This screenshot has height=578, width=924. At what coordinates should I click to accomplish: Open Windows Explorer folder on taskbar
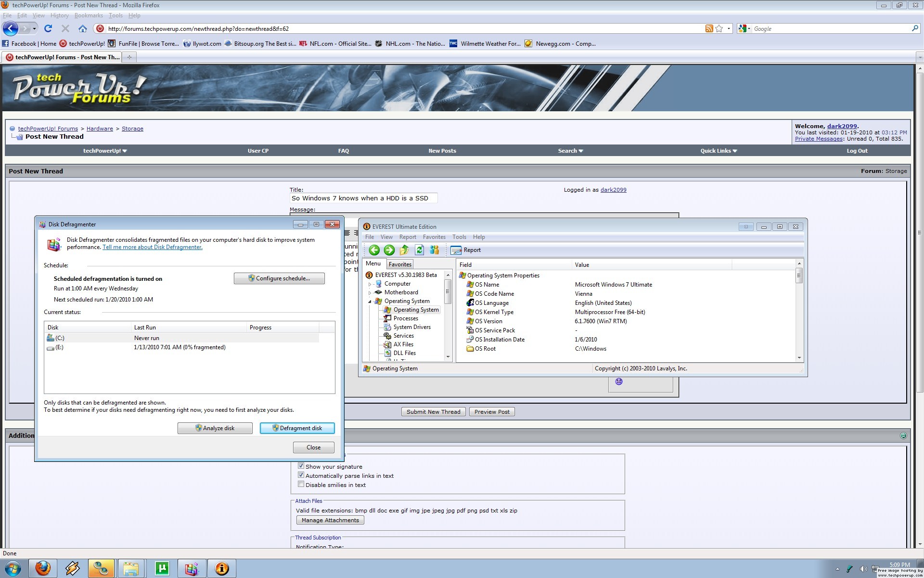[131, 568]
